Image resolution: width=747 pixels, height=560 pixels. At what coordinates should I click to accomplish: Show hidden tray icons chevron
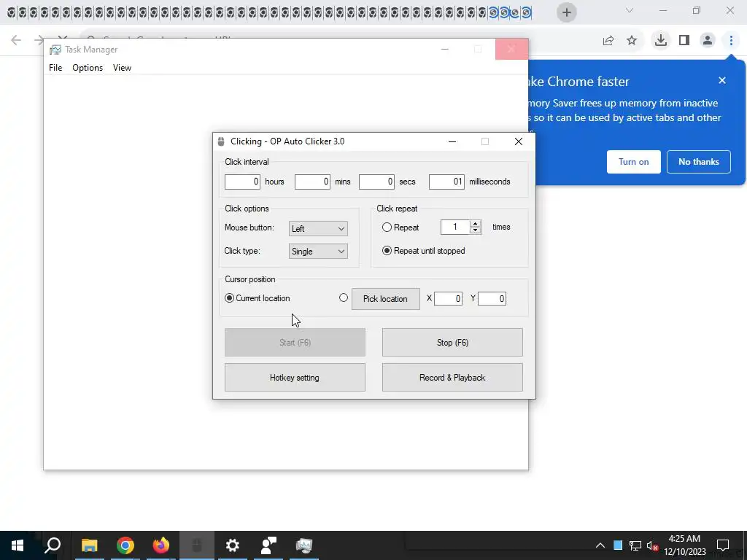[600, 545]
